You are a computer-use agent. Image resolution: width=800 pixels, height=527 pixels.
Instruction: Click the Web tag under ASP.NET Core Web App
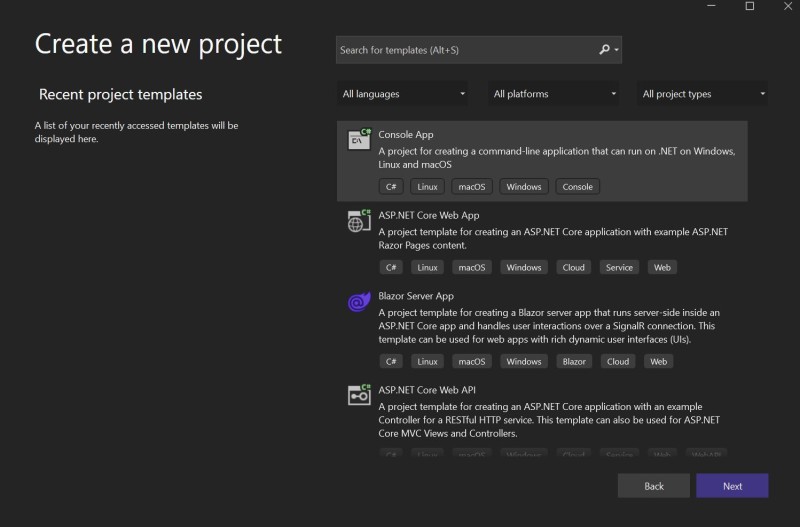tap(662, 267)
